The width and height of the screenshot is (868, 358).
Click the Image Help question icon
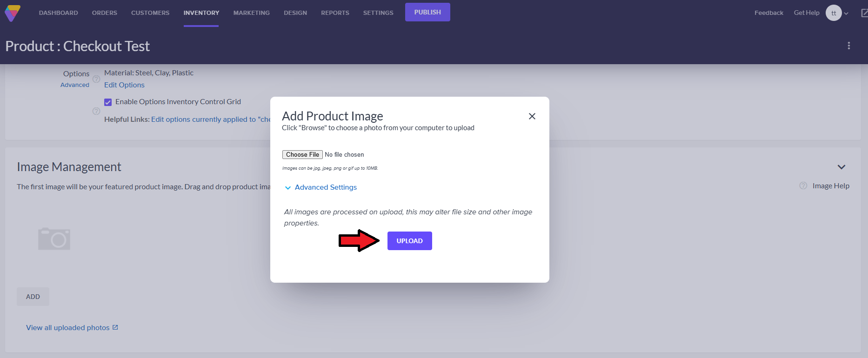803,186
